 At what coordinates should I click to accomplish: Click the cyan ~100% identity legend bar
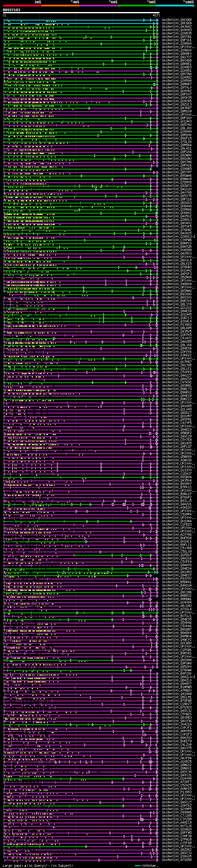click(175, 6)
